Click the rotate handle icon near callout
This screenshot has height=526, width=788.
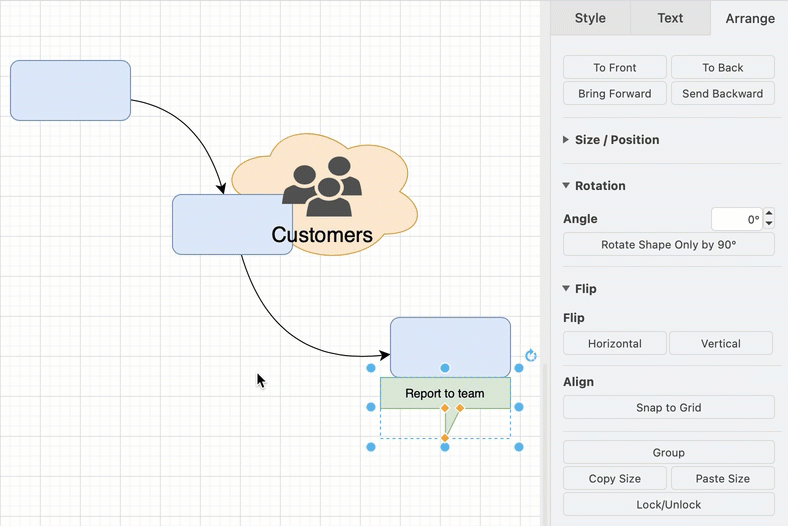coord(531,356)
